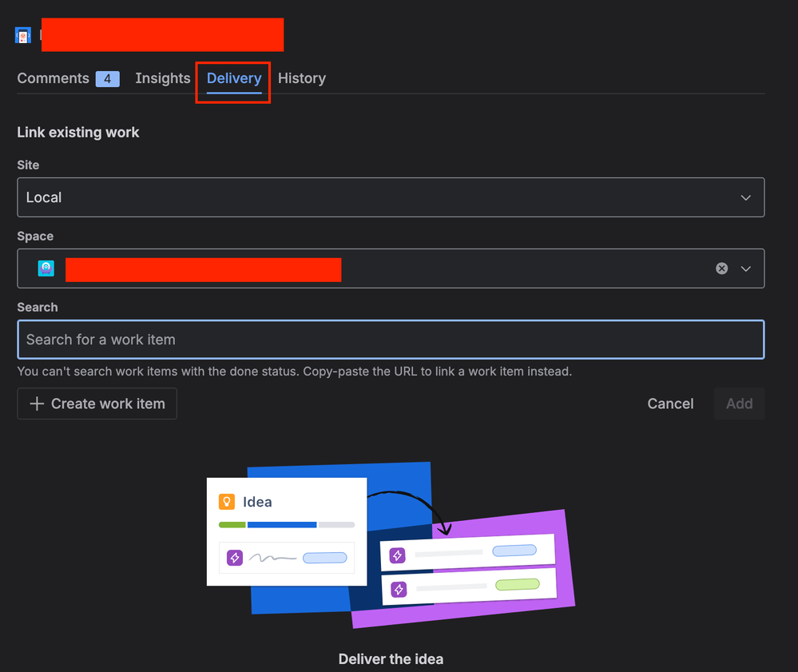This screenshot has height=672, width=798.
Task: Click the Create work item button
Action: point(97,404)
